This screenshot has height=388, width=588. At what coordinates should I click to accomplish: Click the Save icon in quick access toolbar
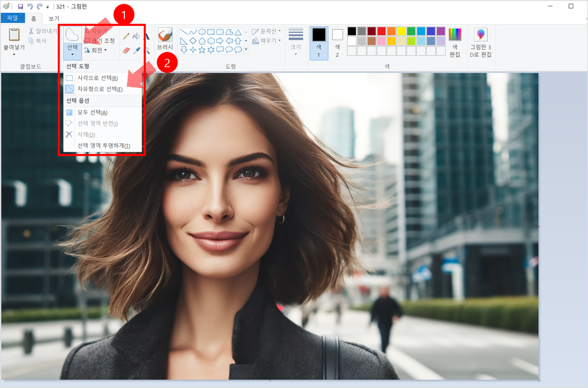pyautogui.click(x=20, y=6)
